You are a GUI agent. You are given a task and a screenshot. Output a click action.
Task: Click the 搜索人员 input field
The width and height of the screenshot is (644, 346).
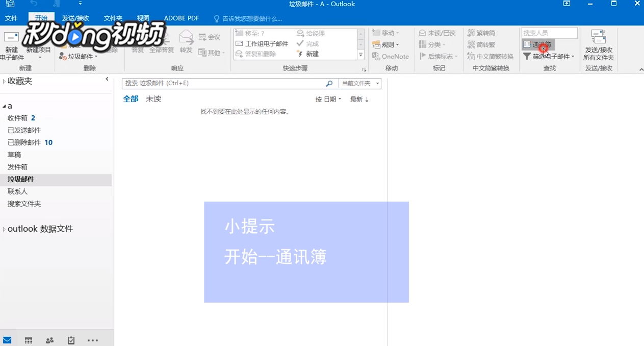pos(549,32)
